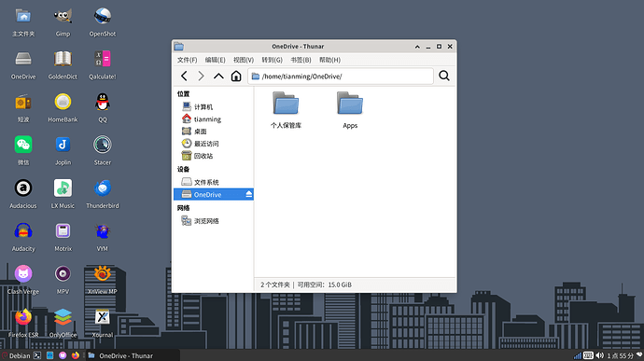Select the Audacity desktop icon
This screenshot has width=644, height=361.
tap(23, 237)
